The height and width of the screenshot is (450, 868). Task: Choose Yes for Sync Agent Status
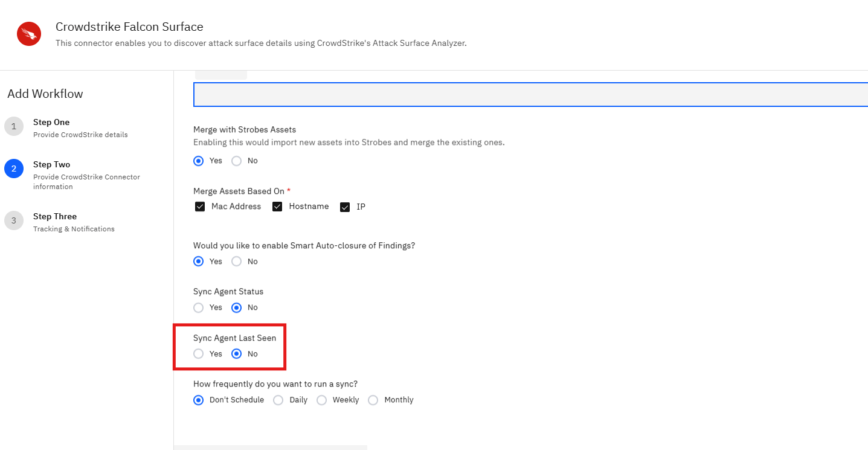click(x=198, y=307)
